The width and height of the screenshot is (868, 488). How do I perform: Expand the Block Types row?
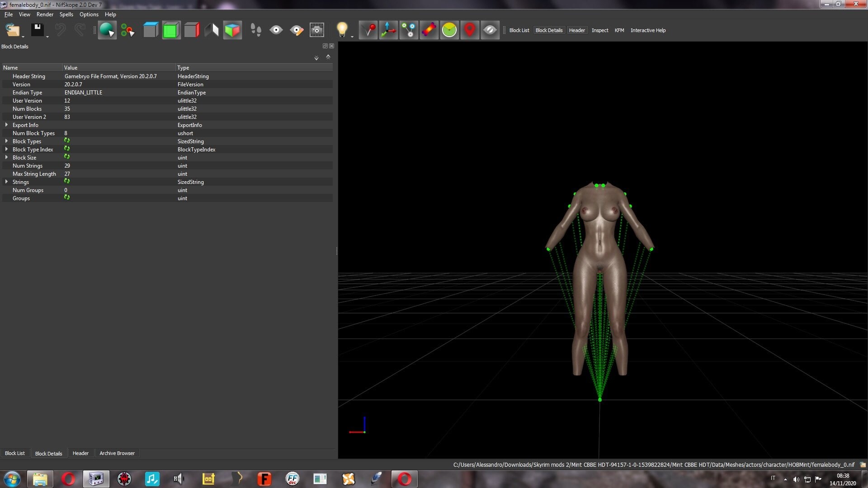pos(6,141)
